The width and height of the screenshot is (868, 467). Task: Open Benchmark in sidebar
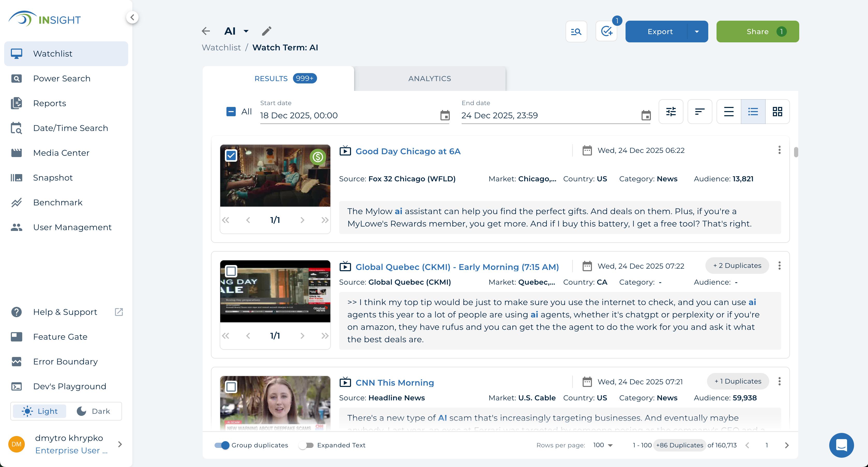(x=66, y=203)
